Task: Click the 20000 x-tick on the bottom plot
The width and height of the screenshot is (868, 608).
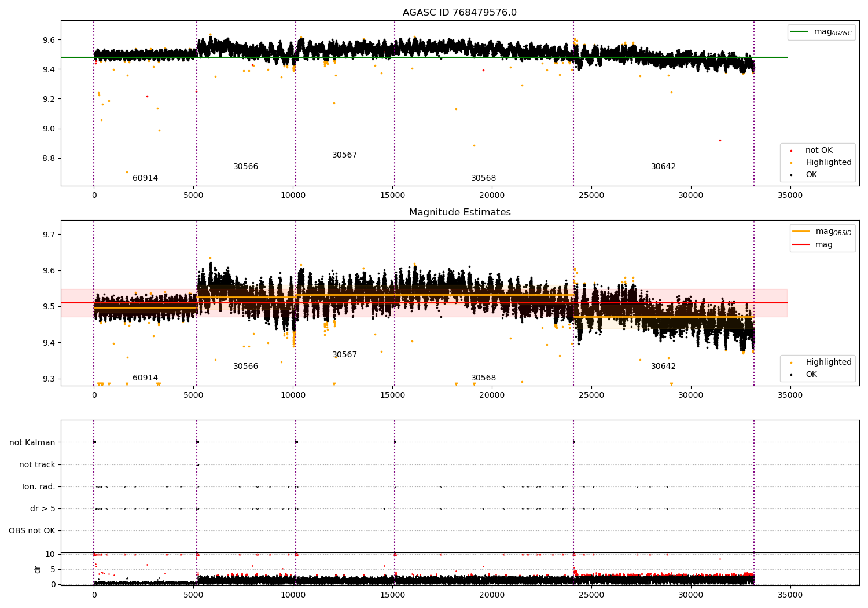Action: click(492, 595)
